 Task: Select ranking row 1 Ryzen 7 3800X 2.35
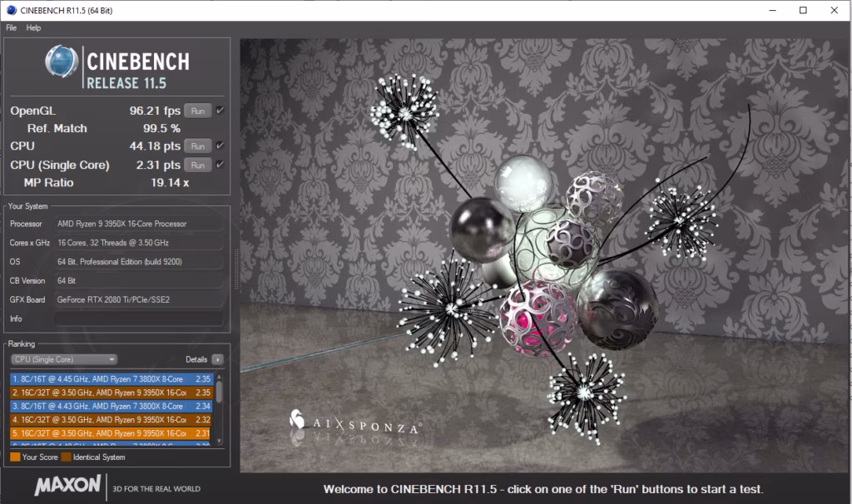coord(111,379)
